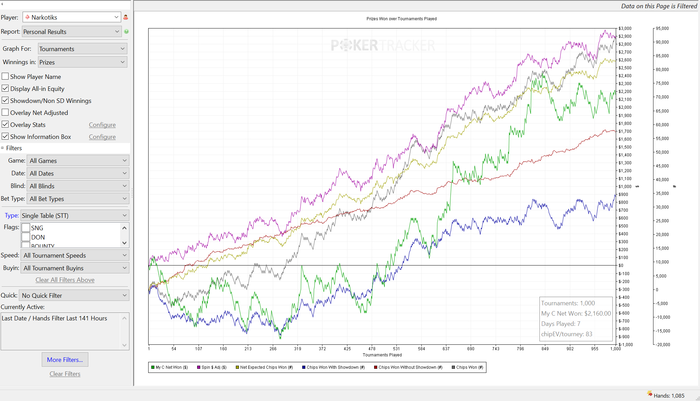Click Chips Won gray legend swatch

pyautogui.click(x=453, y=367)
